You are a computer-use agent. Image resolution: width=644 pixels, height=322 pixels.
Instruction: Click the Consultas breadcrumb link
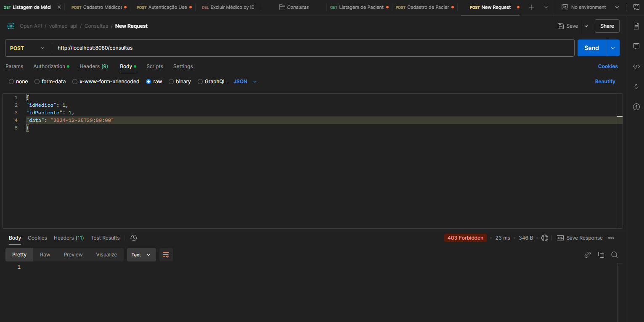pos(96,26)
